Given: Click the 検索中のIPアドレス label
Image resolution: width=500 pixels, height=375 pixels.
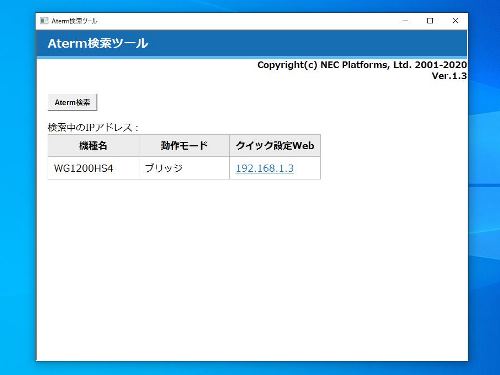Looking at the screenshot, I should click(93, 127).
